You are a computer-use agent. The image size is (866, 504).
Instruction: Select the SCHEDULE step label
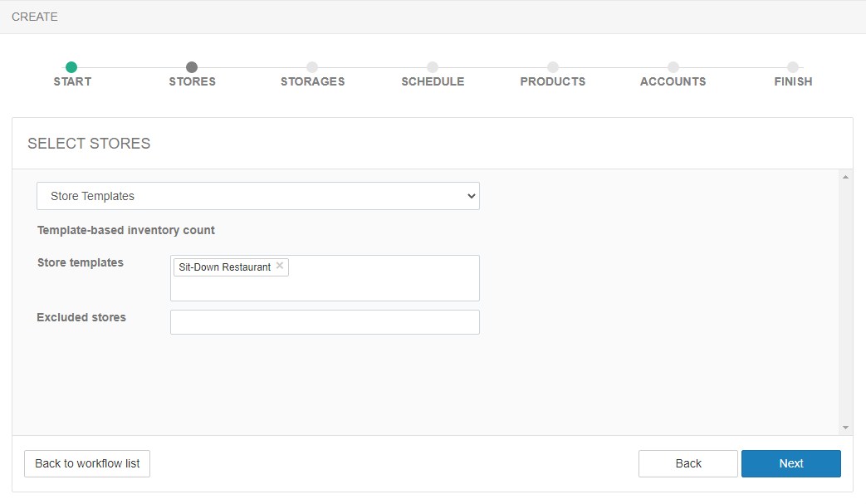pyautogui.click(x=433, y=81)
